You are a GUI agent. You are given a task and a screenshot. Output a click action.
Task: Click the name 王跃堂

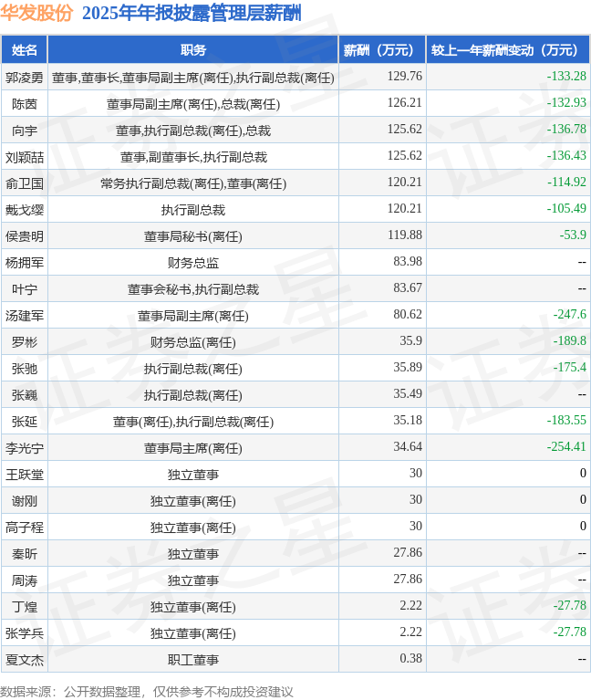[x=24, y=475]
